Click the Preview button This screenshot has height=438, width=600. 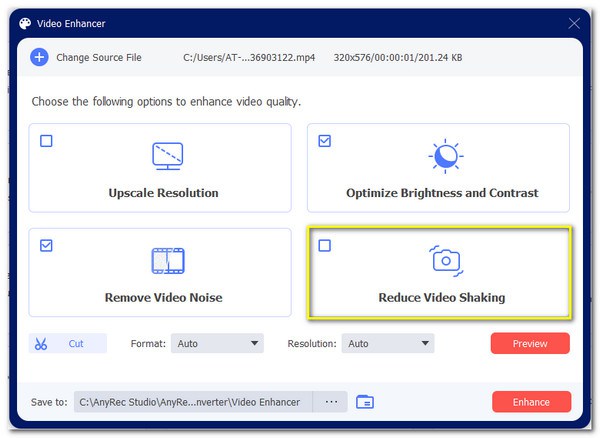(530, 343)
